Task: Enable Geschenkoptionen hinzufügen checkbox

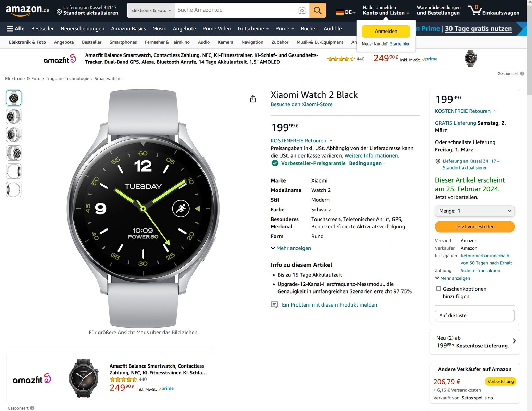Action: (x=438, y=289)
